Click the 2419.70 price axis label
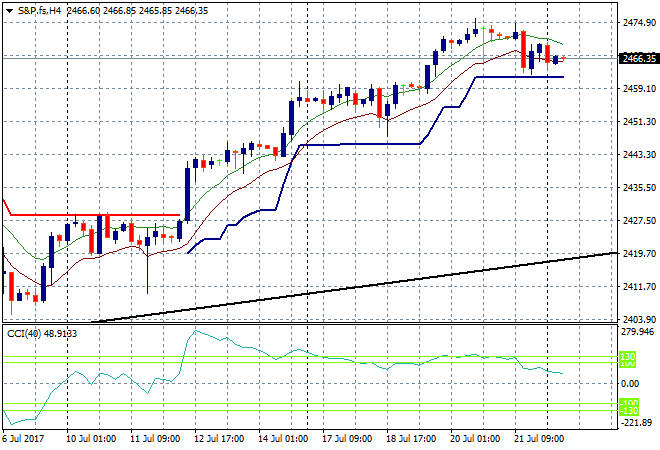 tap(639, 253)
